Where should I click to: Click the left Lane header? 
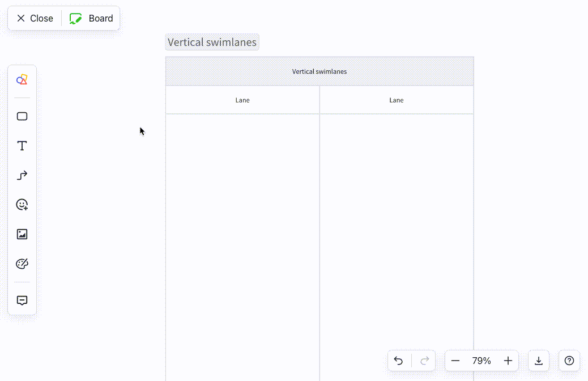click(242, 100)
